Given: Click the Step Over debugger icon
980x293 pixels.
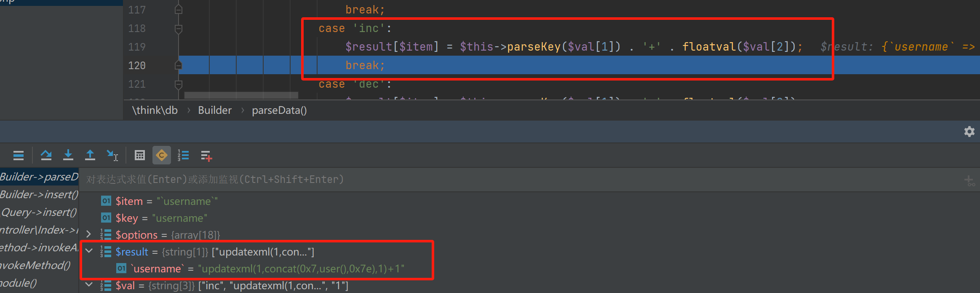Looking at the screenshot, I should 46,156.
